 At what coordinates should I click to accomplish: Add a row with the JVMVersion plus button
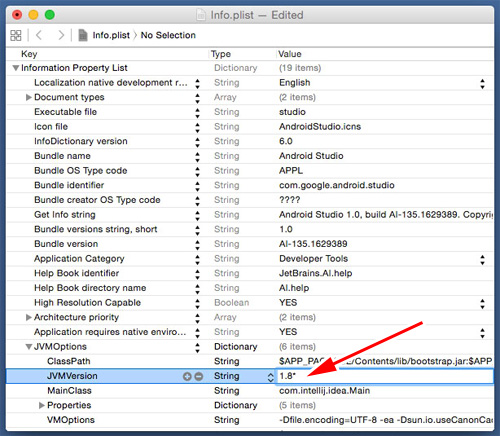[x=187, y=376]
